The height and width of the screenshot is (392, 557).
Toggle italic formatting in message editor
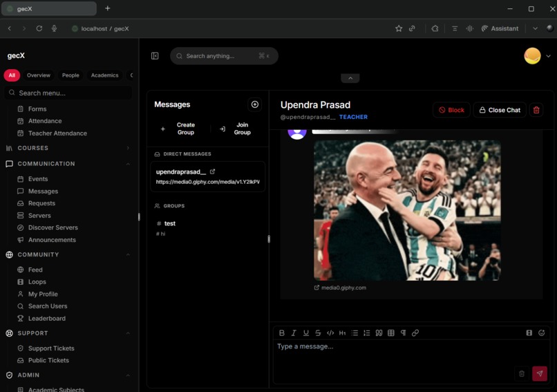point(294,333)
